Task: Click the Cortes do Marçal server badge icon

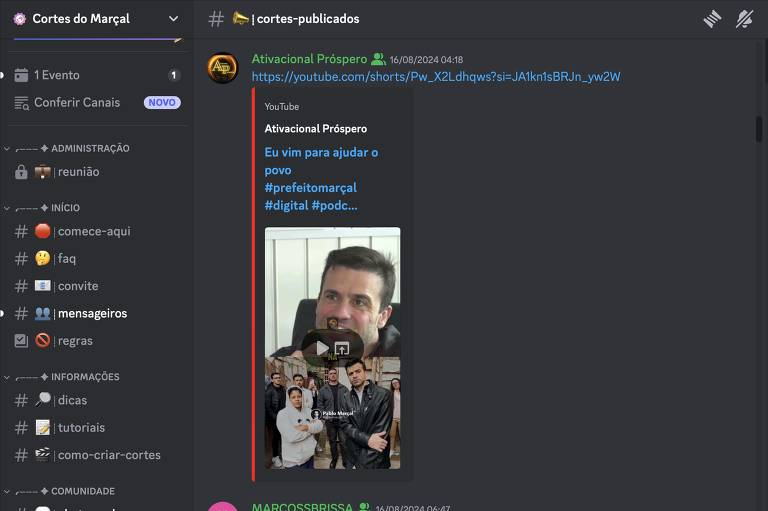Action: pyautogui.click(x=20, y=19)
